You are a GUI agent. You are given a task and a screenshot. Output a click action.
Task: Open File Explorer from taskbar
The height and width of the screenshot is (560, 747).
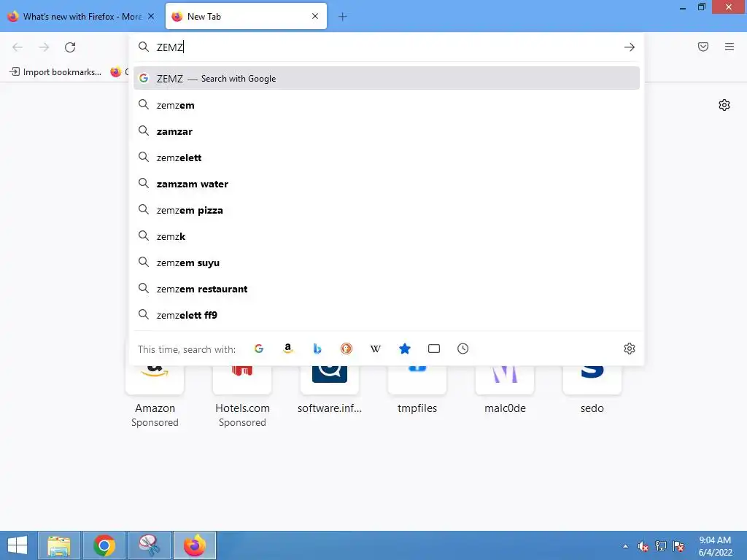[58, 545]
